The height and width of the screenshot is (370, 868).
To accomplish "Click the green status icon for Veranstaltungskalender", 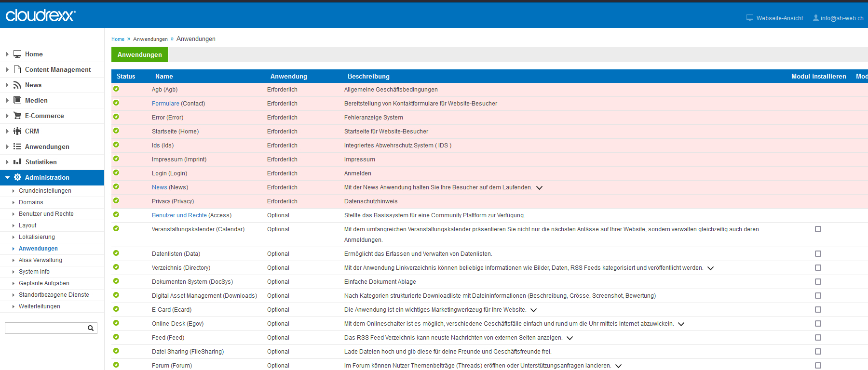I will click(x=116, y=228).
